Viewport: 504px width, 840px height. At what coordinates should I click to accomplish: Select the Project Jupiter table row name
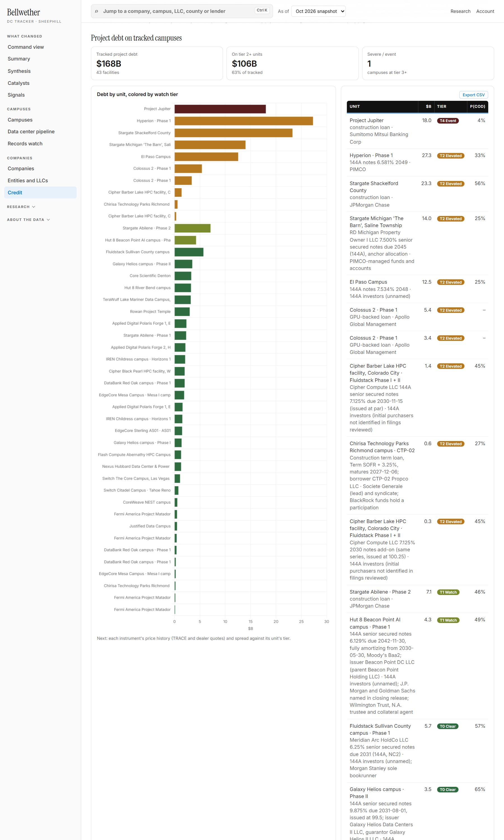367,120
